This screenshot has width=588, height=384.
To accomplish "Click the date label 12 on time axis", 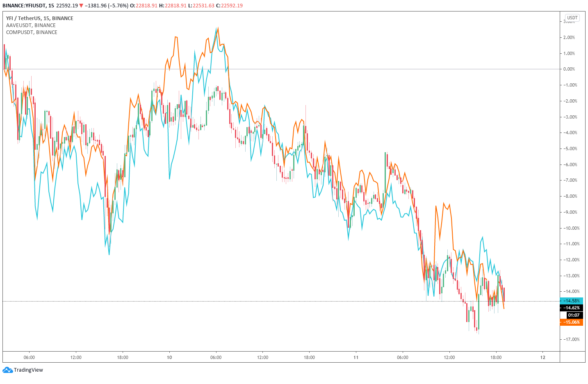I will point(543,357).
